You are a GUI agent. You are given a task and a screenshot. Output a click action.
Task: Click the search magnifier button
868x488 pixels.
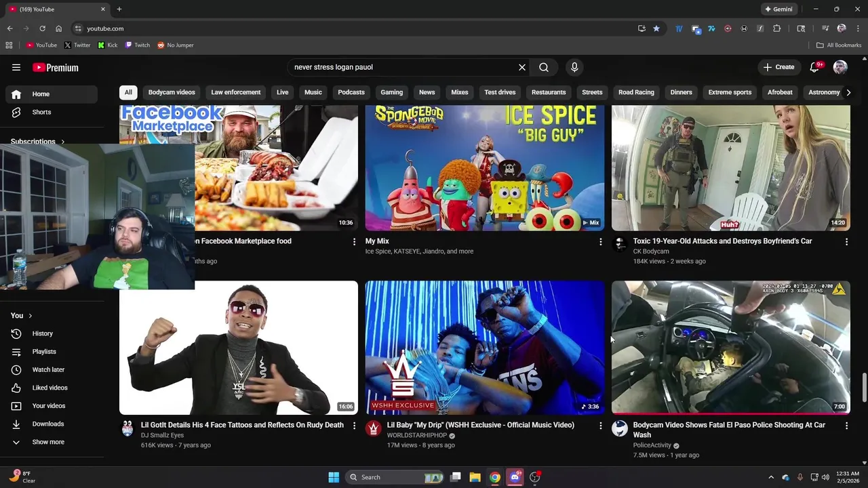(544, 67)
